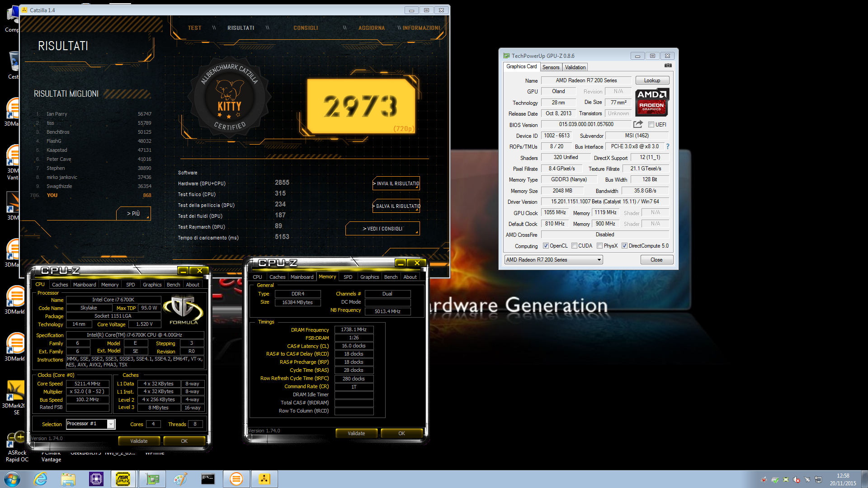
Task: Click the BIOS export share icon in GPU-Z
Action: click(x=638, y=124)
